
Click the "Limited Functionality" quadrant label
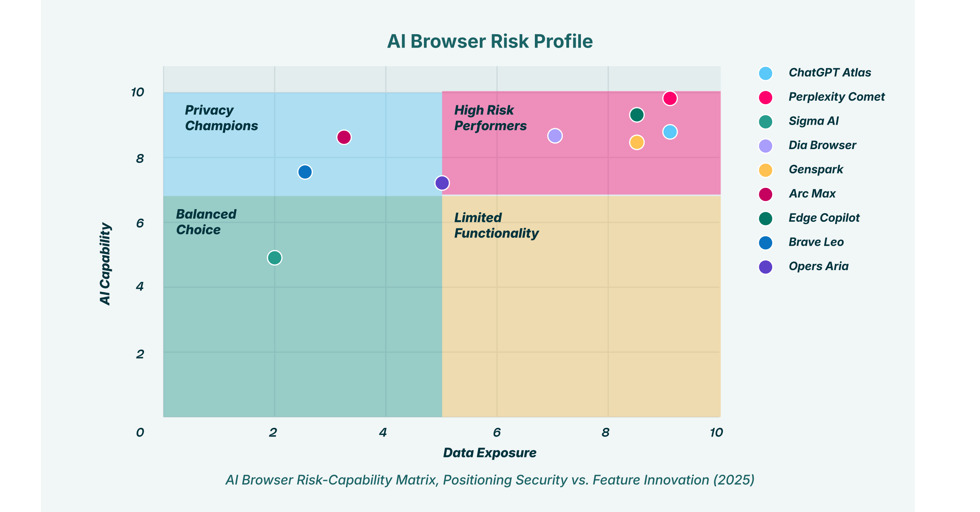point(496,225)
